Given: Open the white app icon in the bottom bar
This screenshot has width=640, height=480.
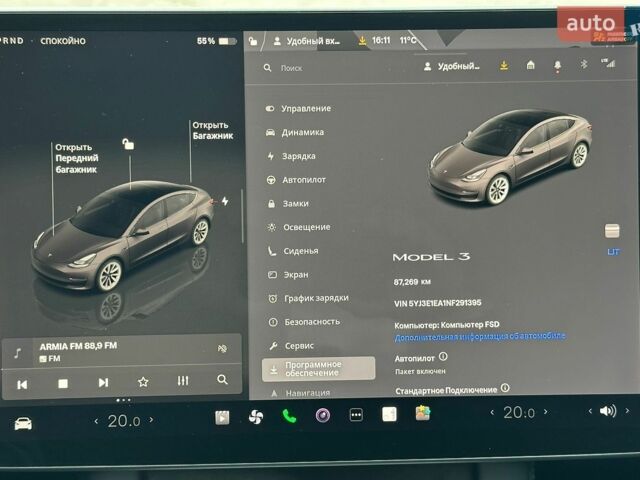Looking at the screenshot, I should (389, 414).
